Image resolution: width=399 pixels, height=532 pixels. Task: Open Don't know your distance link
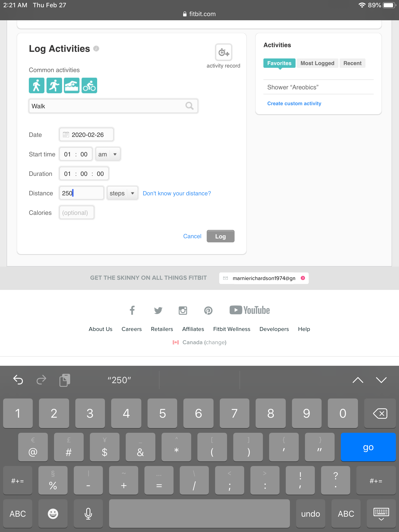pos(177,193)
